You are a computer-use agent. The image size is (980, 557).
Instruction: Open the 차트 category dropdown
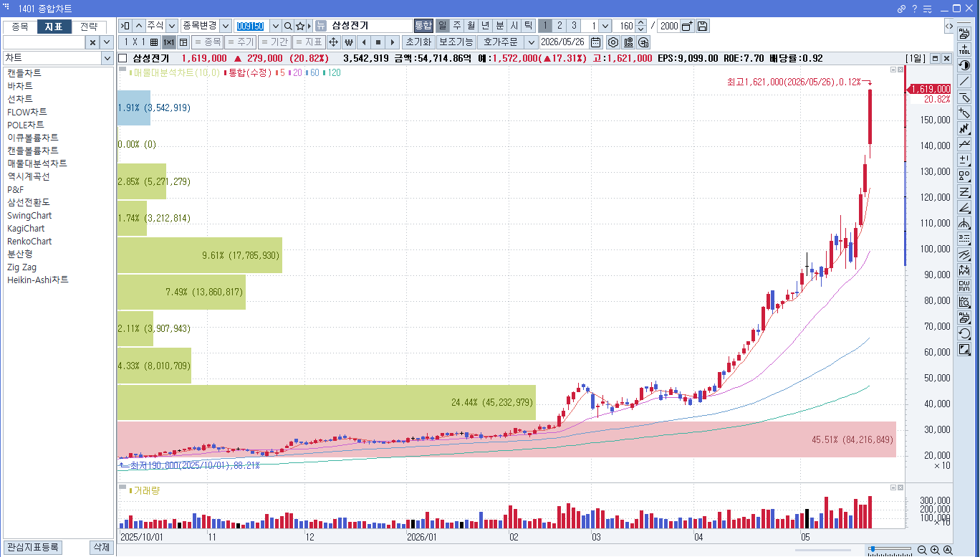[x=107, y=58]
